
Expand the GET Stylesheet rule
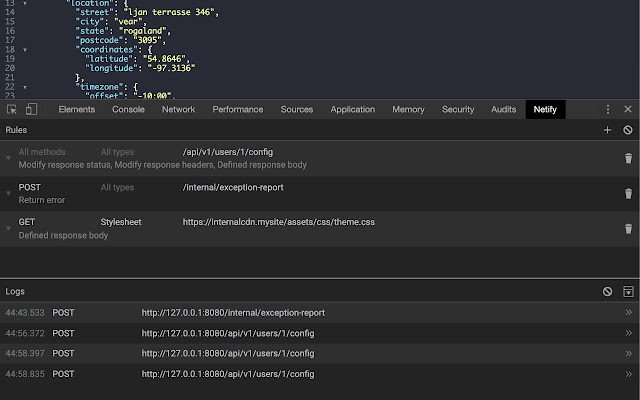point(9,228)
